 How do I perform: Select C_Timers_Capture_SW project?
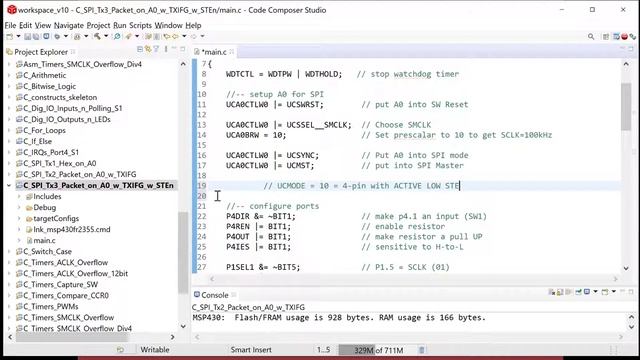coord(60,285)
